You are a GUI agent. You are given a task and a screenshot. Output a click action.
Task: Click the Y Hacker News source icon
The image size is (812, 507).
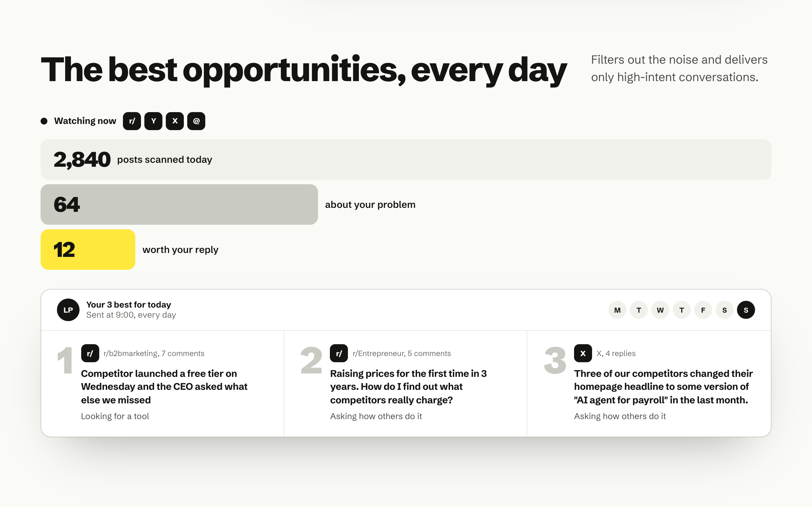[153, 121]
